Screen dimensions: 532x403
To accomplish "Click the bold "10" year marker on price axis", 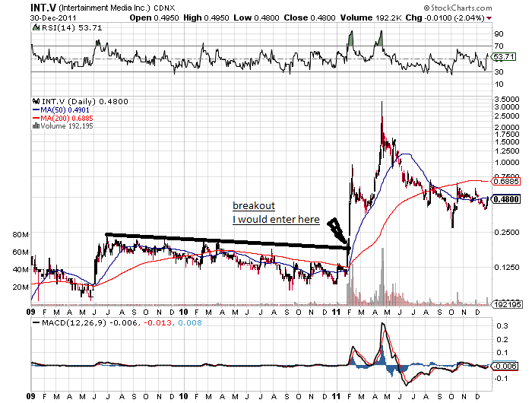I will pyautogui.click(x=185, y=313).
